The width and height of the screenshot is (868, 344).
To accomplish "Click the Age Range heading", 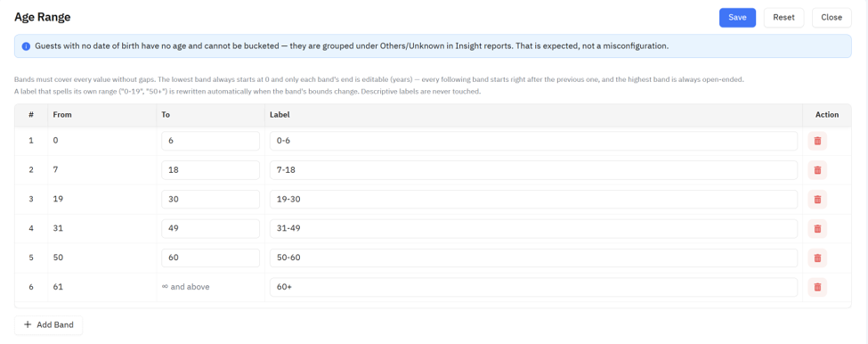I will (x=42, y=17).
